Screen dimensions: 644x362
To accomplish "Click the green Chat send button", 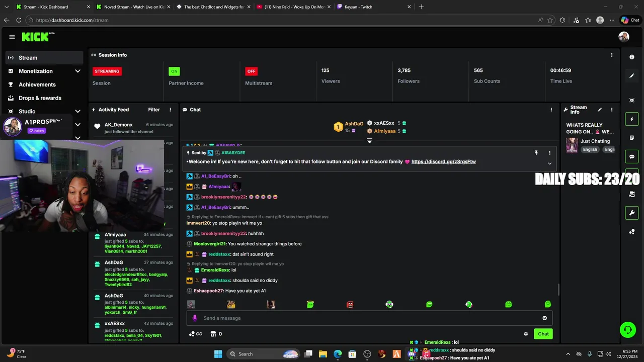I will [543, 334].
